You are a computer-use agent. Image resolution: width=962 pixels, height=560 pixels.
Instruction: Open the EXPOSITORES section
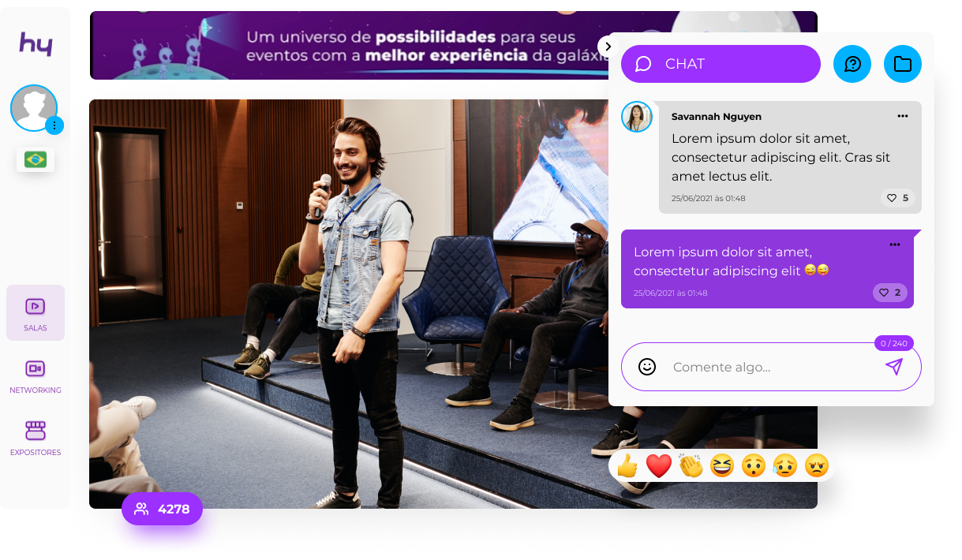(x=35, y=438)
